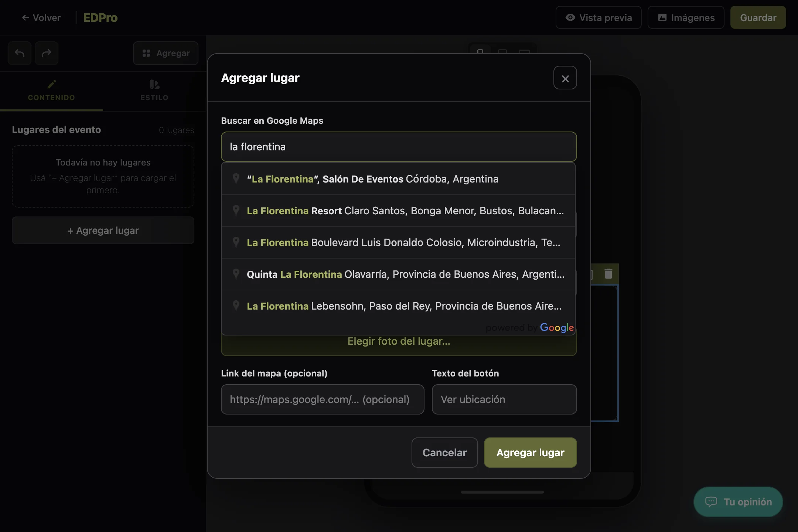Click Elegir foto del lugar button

point(399,341)
